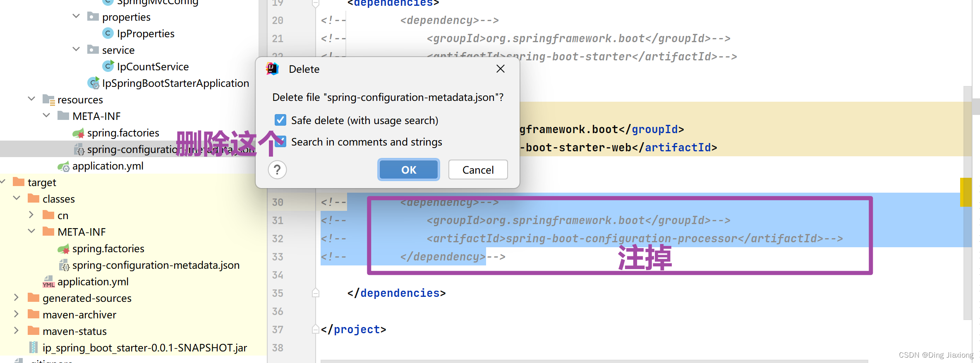The height and width of the screenshot is (363, 980).
Task: Collapse the classes folder
Action: click(x=17, y=198)
